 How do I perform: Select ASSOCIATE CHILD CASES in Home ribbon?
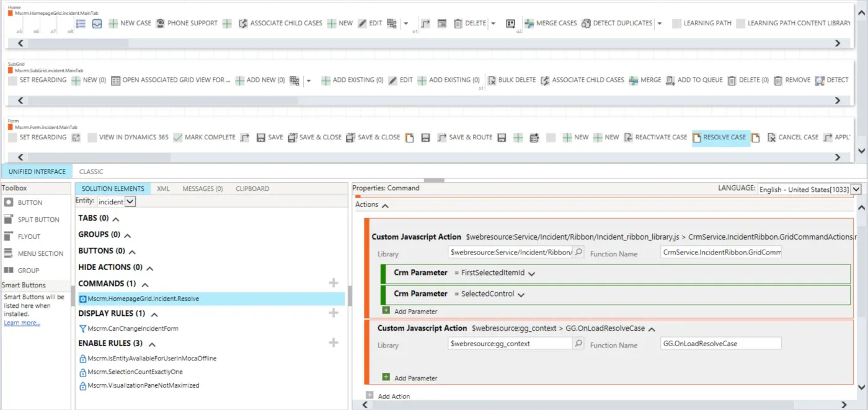coord(281,24)
